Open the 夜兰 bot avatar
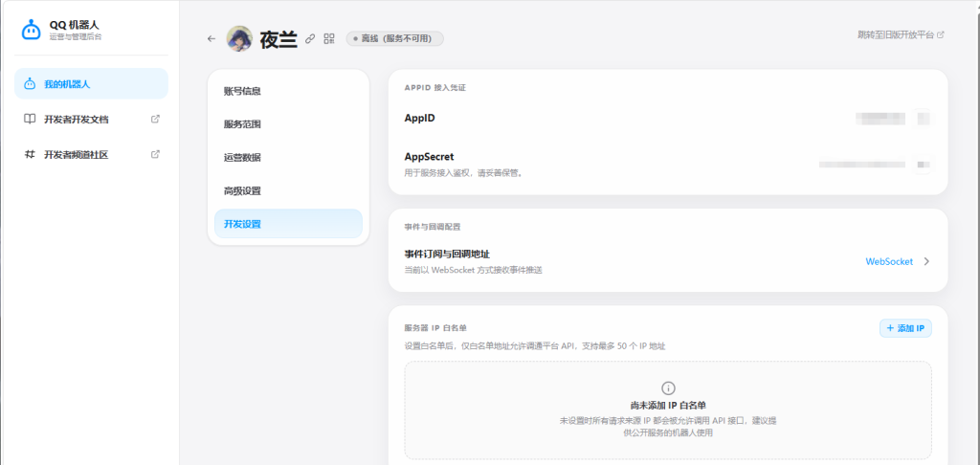 pyautogui.click(x=239, y=38)
